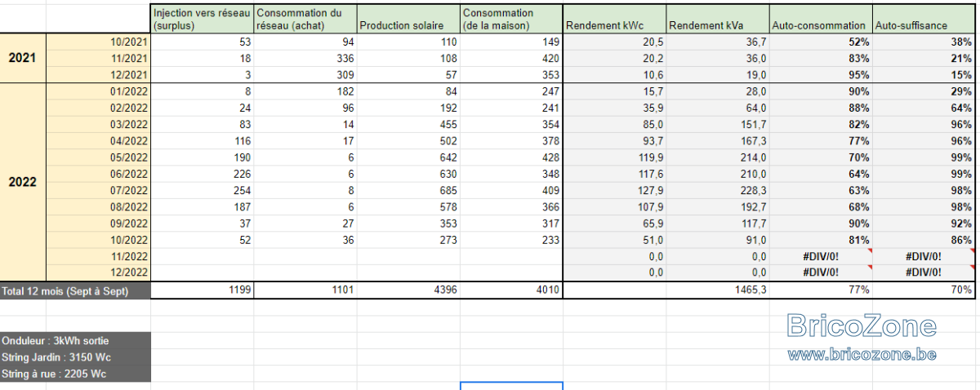
Task: Click the 'String à rue : 2205 Wc' cell
Action: tap(75, 374)
